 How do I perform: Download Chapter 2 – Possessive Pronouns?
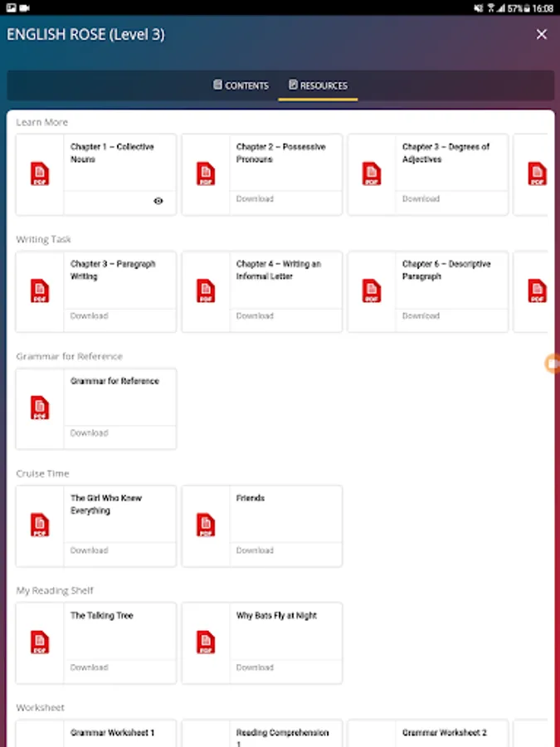point(255,198)
